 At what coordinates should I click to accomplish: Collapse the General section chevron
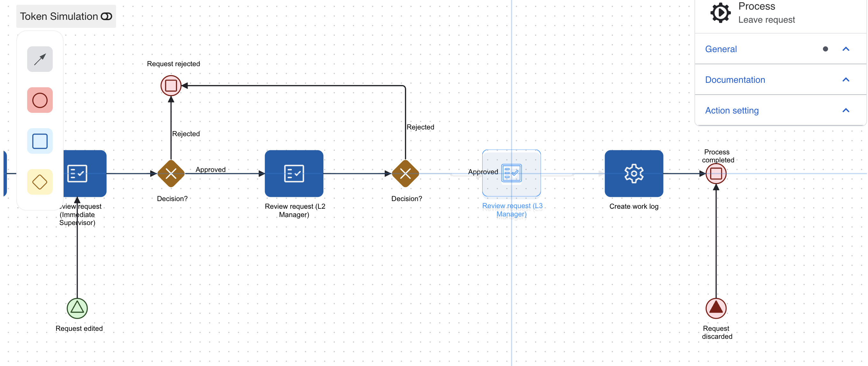(x=845, y=49)
